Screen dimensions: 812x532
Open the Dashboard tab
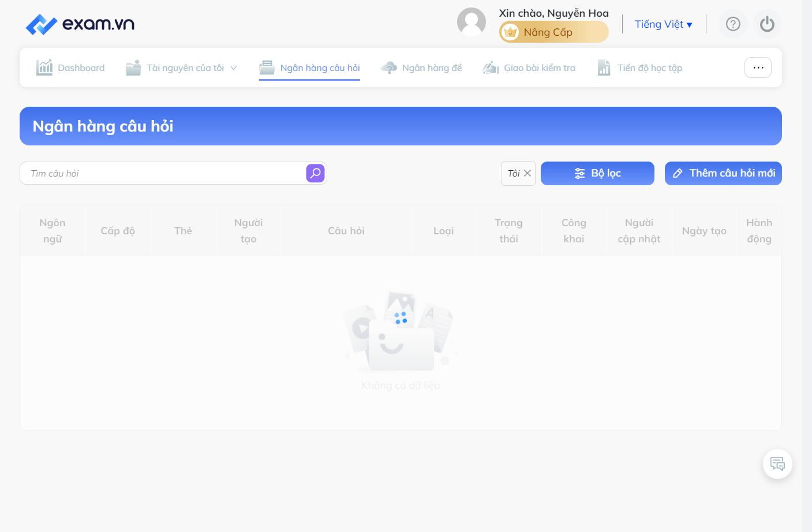[70, 68]
